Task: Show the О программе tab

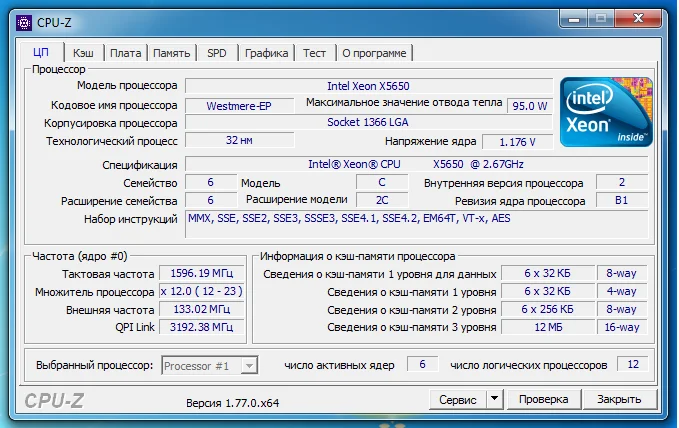Action: pyautogui.click(x=374, y=53)
